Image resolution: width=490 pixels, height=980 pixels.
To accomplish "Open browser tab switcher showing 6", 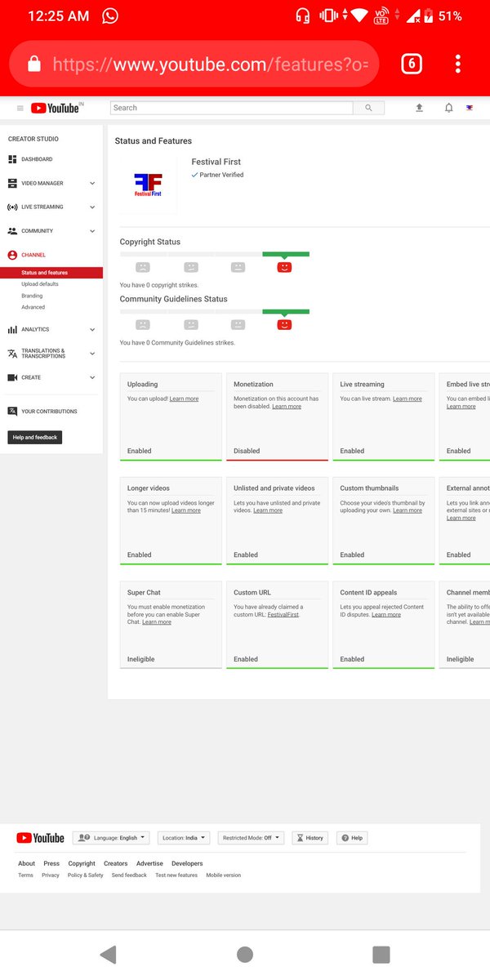I will coord(412,64).
